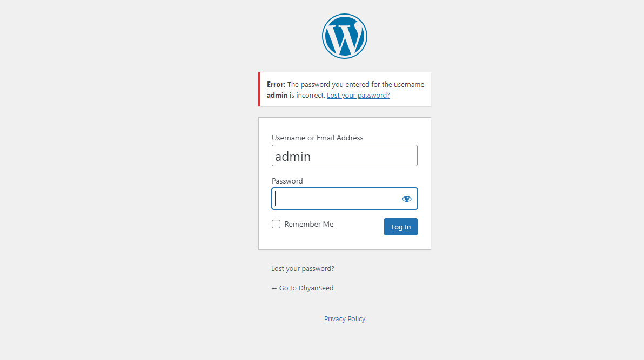Click the Username or Email Address label
This screenshot has height=360, width=644.
point(318,138)
